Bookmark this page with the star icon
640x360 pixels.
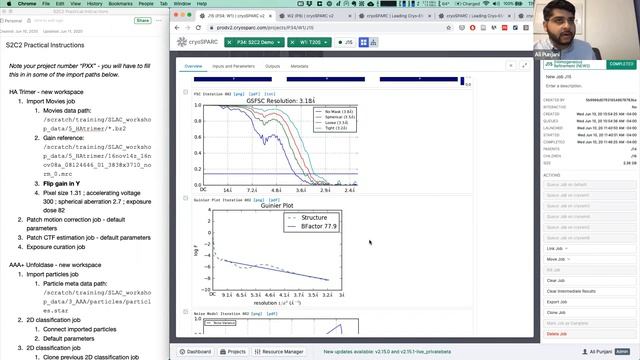coord(449,27)
